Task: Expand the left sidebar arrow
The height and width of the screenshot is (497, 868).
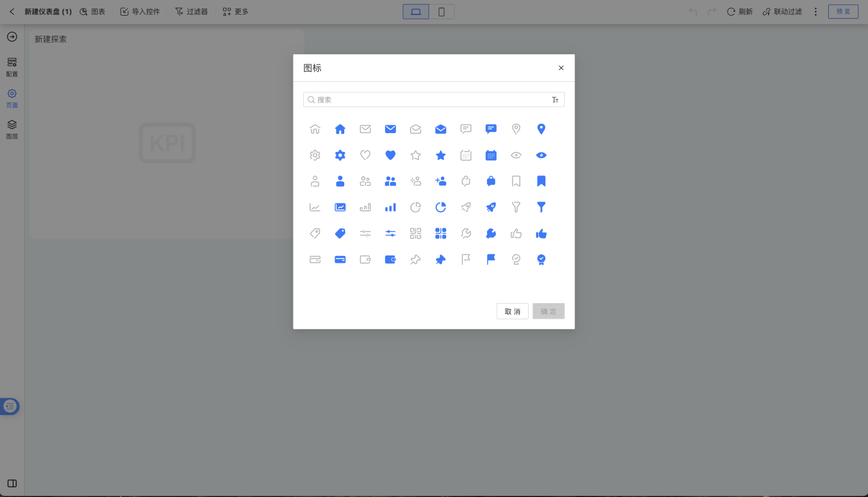Action: click(12, 37)
